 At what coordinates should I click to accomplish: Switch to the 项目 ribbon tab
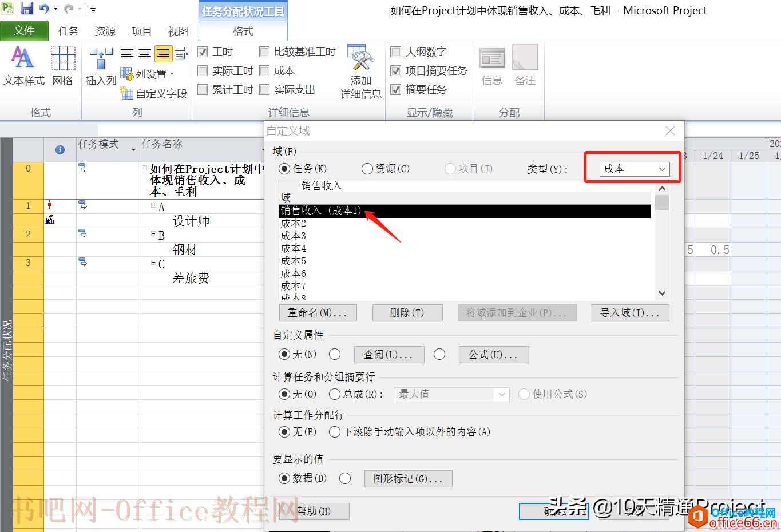click(141, 31)
